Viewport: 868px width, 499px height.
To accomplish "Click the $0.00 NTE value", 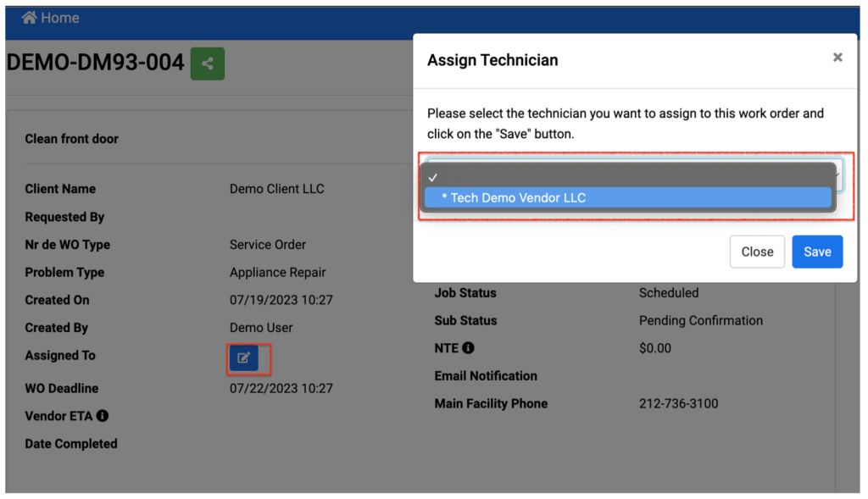I will click(655, 348).
